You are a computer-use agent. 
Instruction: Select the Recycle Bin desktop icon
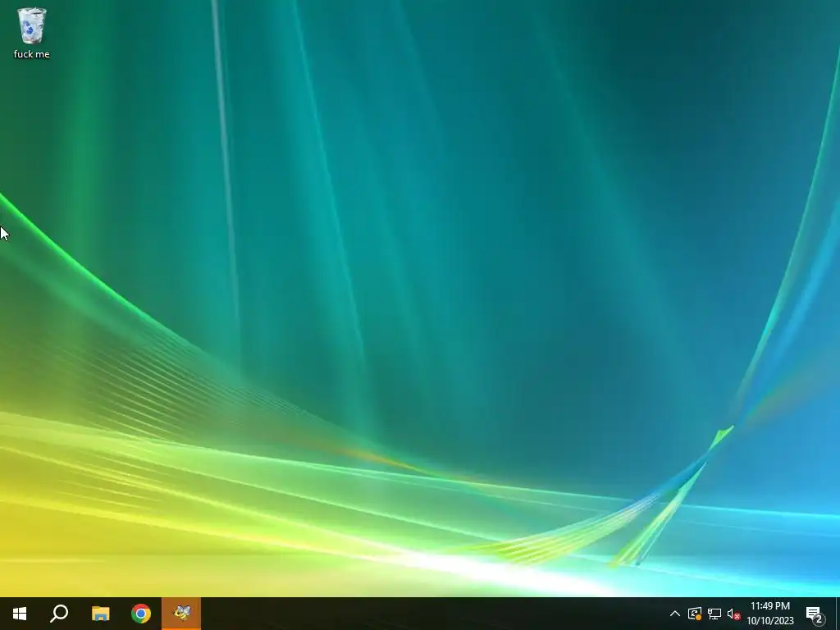click(32, 33)
